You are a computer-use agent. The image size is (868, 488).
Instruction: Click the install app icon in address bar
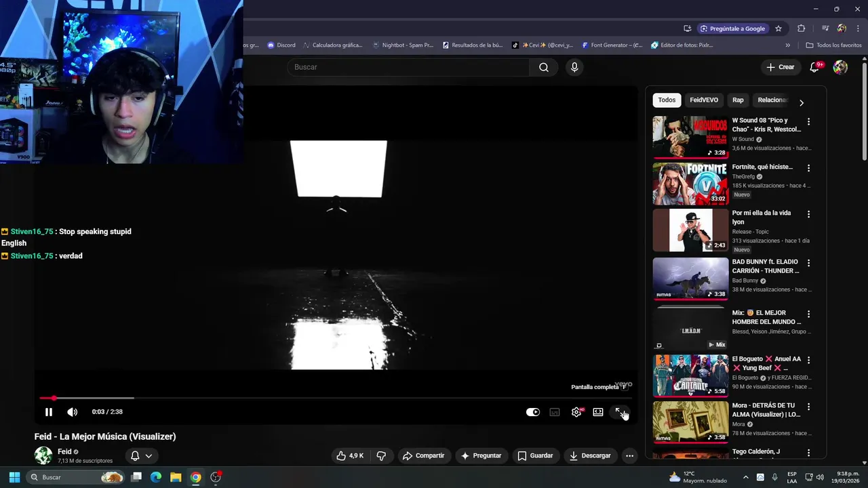[688, 28]
